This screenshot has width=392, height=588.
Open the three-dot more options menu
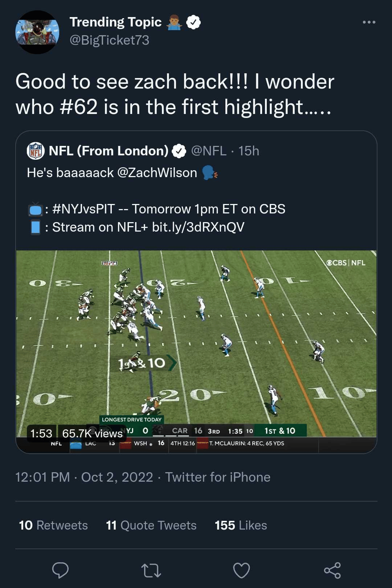click(x=369, y=22)
